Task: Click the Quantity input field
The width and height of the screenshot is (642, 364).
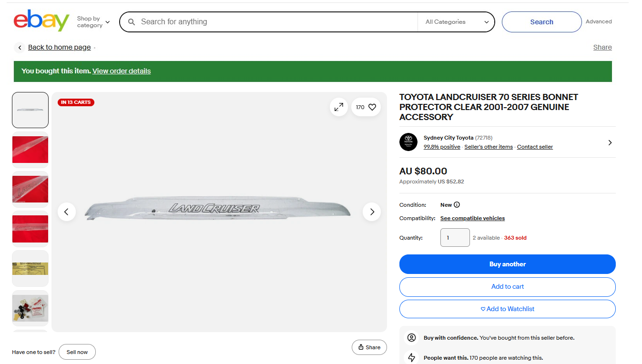Action: (455, 238)
